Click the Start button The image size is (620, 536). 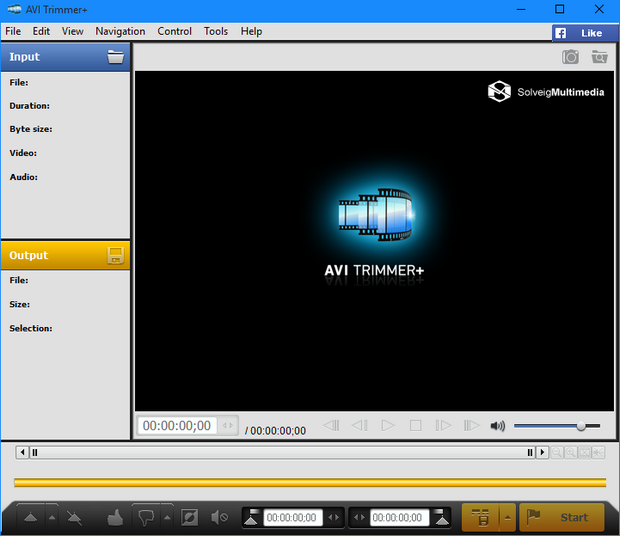coord(561,517)
